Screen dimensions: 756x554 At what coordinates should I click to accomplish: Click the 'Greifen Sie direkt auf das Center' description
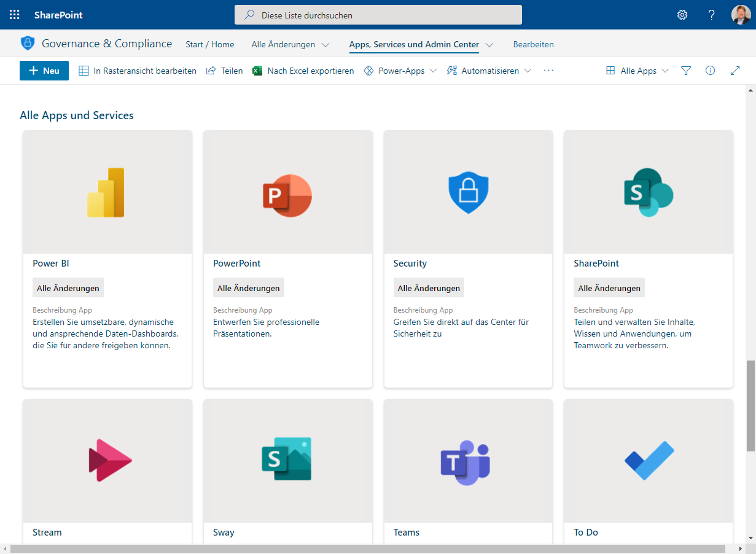click(461, 328)
